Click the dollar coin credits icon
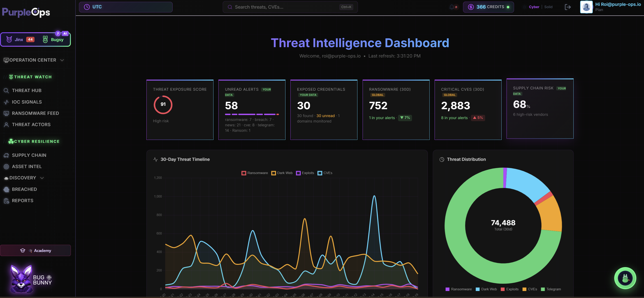Viewport: 644px width, 298px height. [471, 7]
